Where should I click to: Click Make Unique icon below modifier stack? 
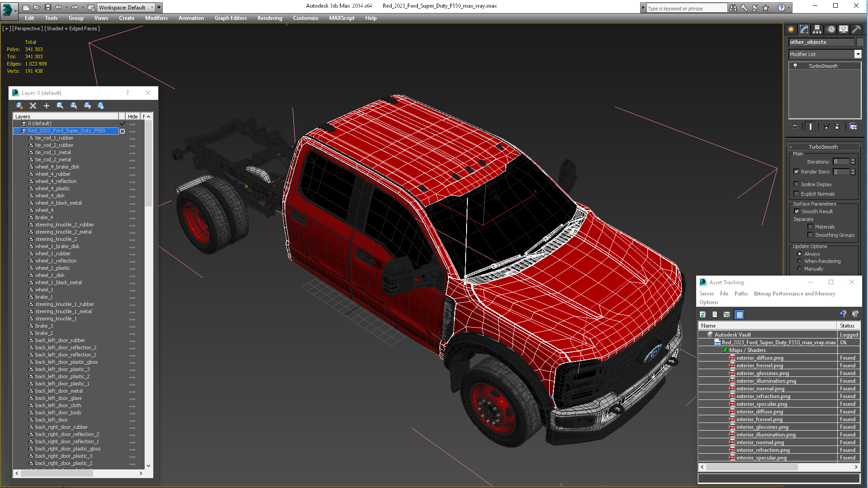(826, 127)
